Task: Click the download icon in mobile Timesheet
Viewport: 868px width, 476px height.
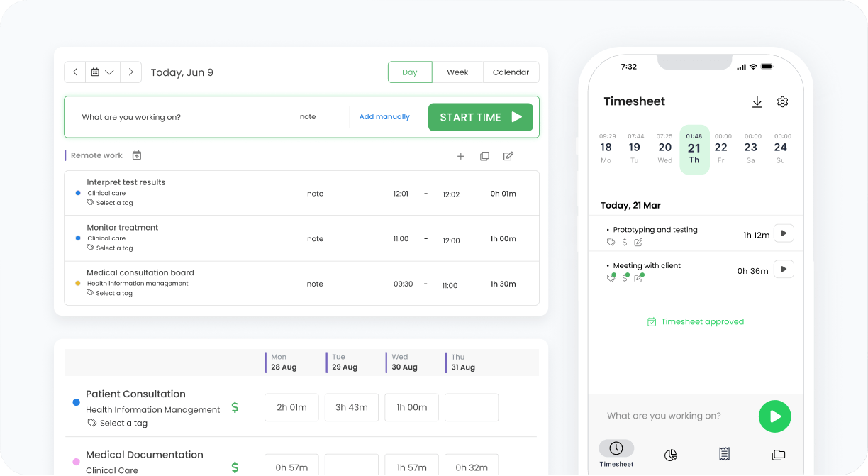Action: point(757,102)
